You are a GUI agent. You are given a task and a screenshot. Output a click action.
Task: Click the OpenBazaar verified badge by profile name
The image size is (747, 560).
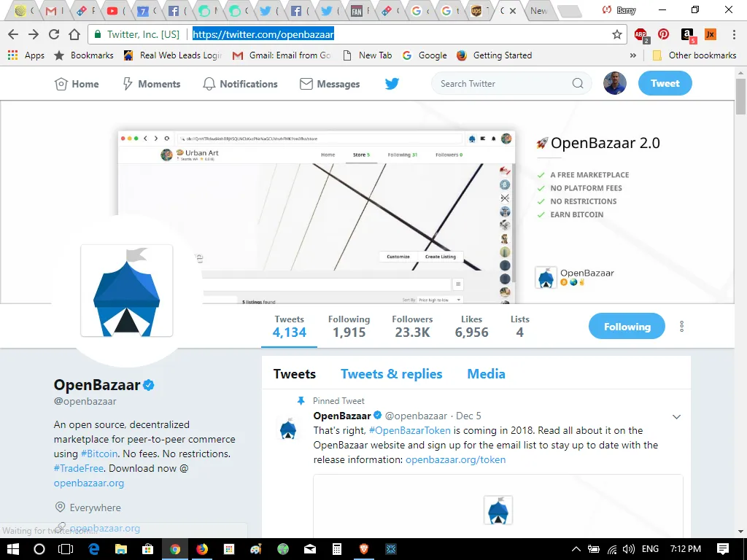(x=149, y=385)
